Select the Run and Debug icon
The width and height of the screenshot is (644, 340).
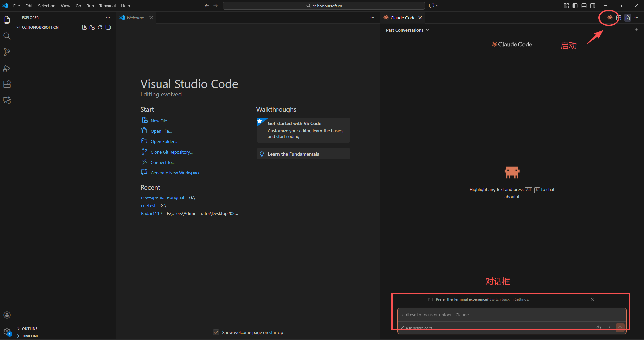tap(7, 68)
